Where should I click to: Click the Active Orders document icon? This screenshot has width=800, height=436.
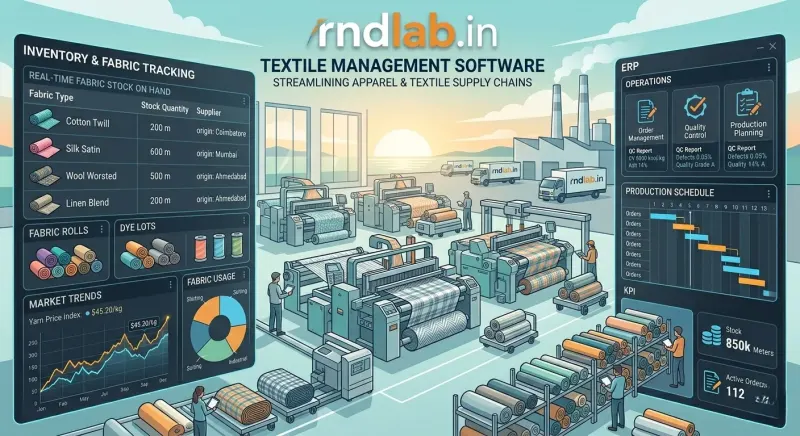point(712,382)
